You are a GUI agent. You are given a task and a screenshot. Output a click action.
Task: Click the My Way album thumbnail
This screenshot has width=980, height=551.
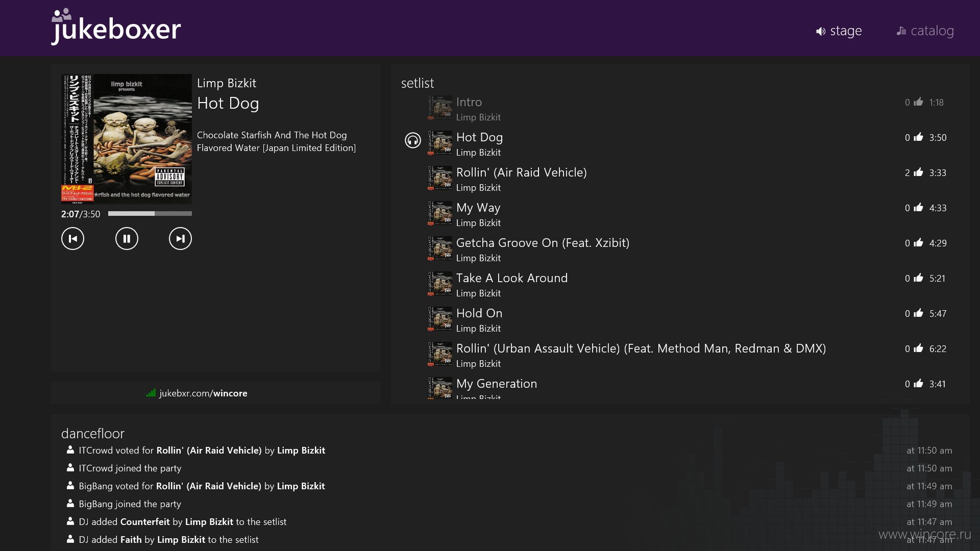(x=440, y=213)
